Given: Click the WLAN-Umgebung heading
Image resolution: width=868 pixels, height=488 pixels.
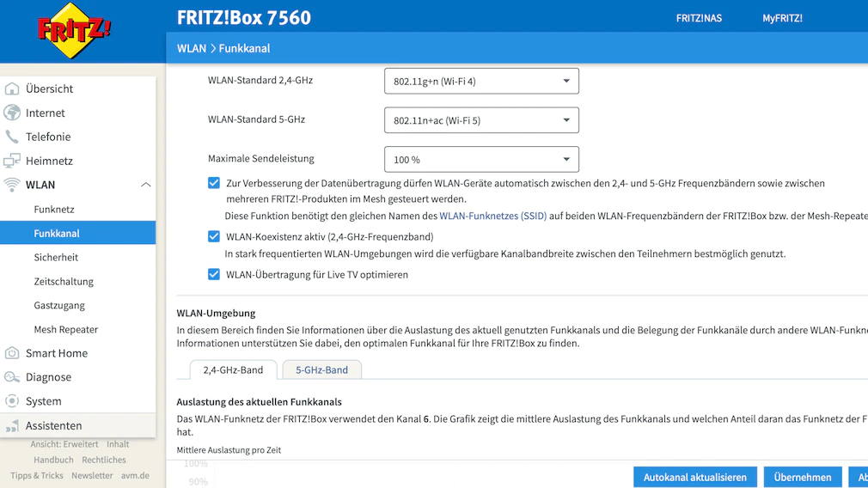Looking at the screenshot, I should point(216,313).
